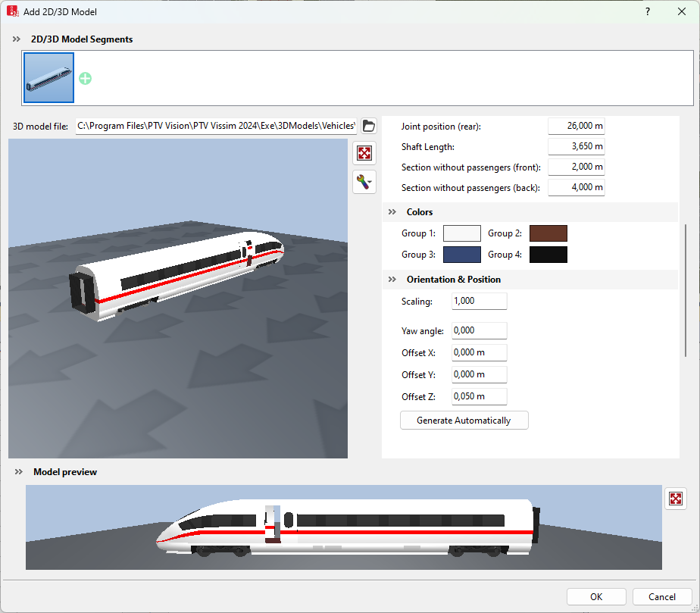The height and width of the screenshot is (613, 700).
Task: Open the 3D model file browse folder icon
Action: (x=369, y=126)
